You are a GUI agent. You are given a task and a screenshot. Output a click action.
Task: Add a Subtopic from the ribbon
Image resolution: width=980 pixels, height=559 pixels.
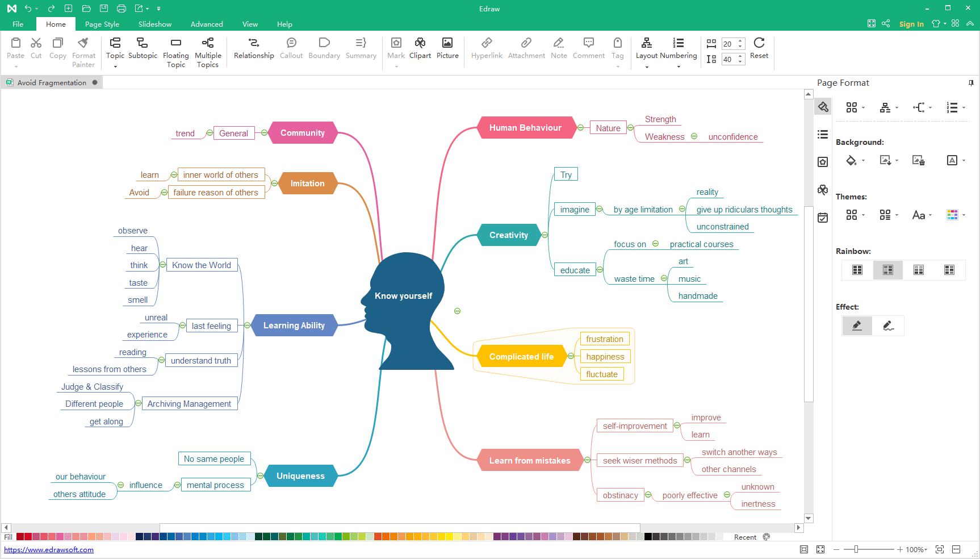(x=143, y=43)
